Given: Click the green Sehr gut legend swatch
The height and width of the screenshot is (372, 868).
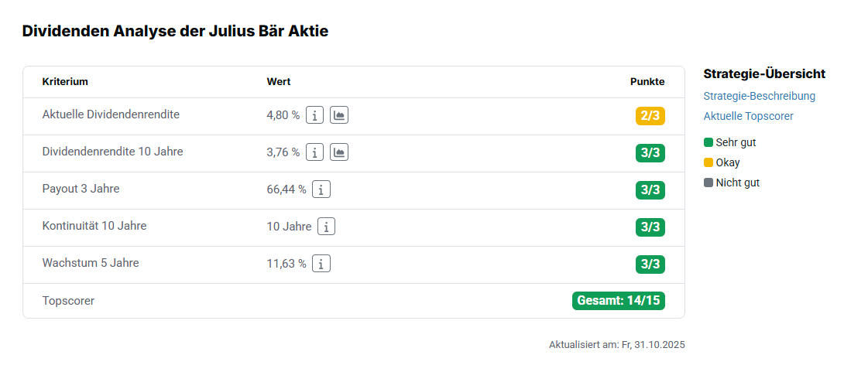Looking at the screenshot, I should coord(708,142).
